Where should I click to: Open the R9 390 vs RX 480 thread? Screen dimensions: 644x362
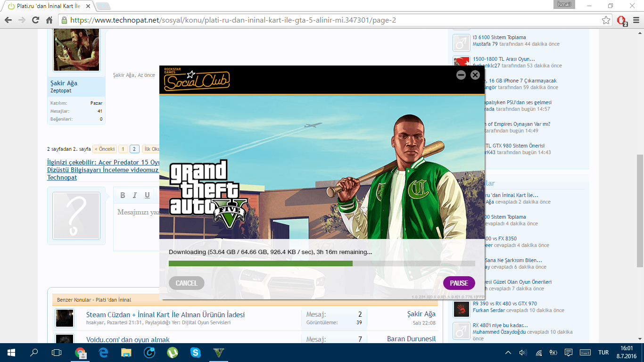[505, 304]
